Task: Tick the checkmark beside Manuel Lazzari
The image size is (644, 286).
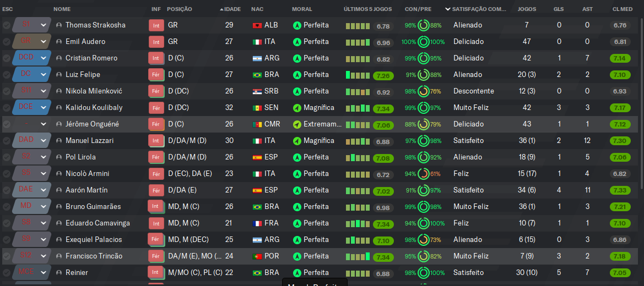Action: pyautogui.click(x=6, y=141)
